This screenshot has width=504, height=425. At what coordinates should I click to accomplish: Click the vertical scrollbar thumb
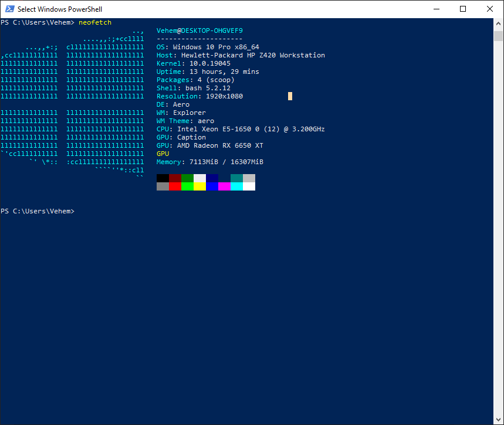pos(499,36)
